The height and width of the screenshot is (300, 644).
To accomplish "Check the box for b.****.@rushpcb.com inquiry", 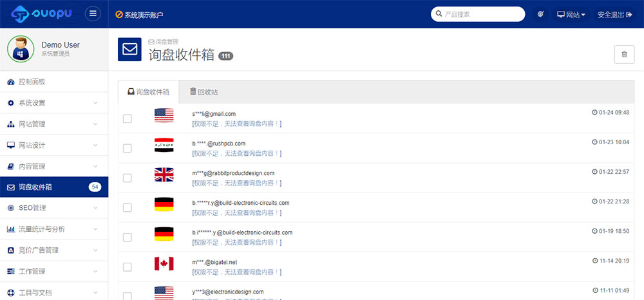I will 128,148.
